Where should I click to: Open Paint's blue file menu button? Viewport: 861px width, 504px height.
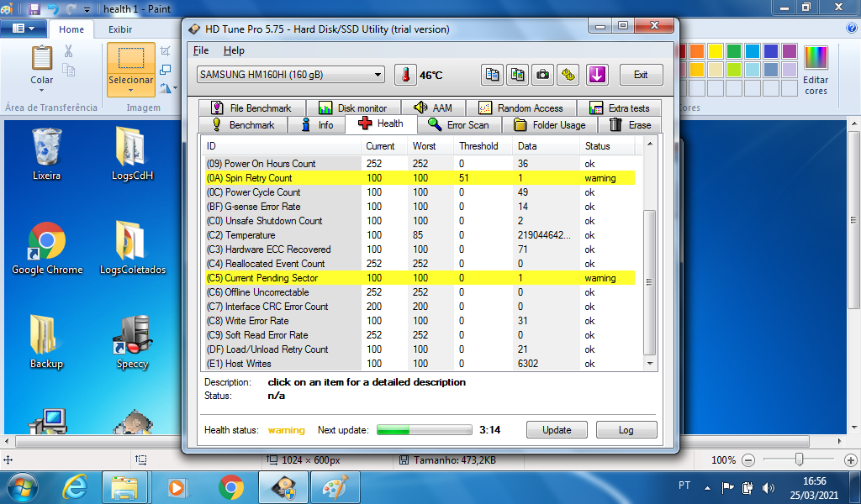tap(23, 29)
